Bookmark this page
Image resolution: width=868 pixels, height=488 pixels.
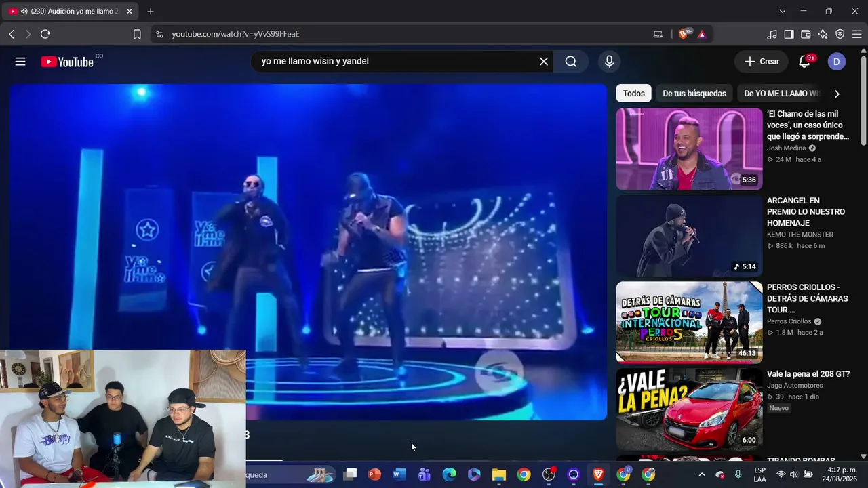pos(137,34)
